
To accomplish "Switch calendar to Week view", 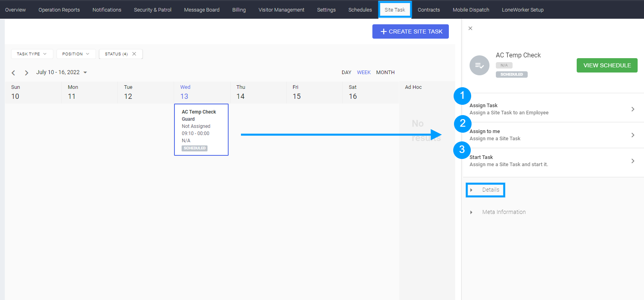I will 364,73.
